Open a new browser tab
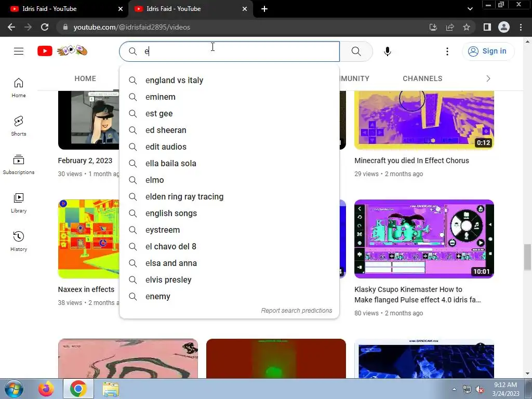The image size is (532, 399). click(x=264, y=9)
